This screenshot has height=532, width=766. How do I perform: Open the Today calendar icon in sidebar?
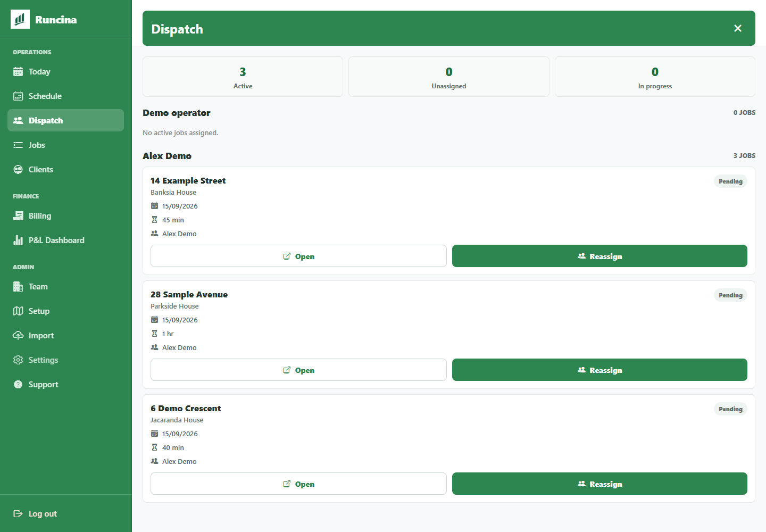[18, 72]
